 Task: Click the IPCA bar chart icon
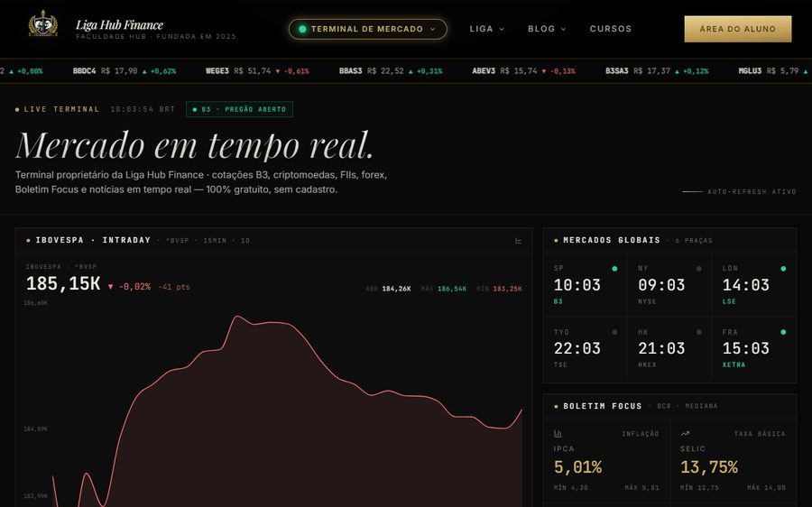tap(558, 433)
